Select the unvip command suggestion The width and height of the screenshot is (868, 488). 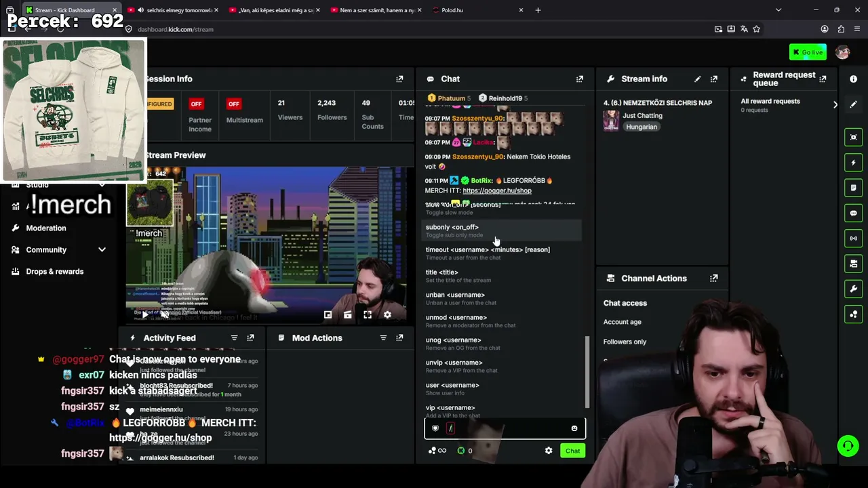[502, 366]
